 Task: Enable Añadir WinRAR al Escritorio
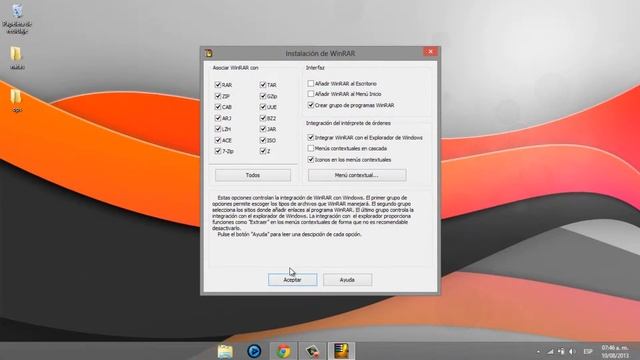tap(311, 83)
